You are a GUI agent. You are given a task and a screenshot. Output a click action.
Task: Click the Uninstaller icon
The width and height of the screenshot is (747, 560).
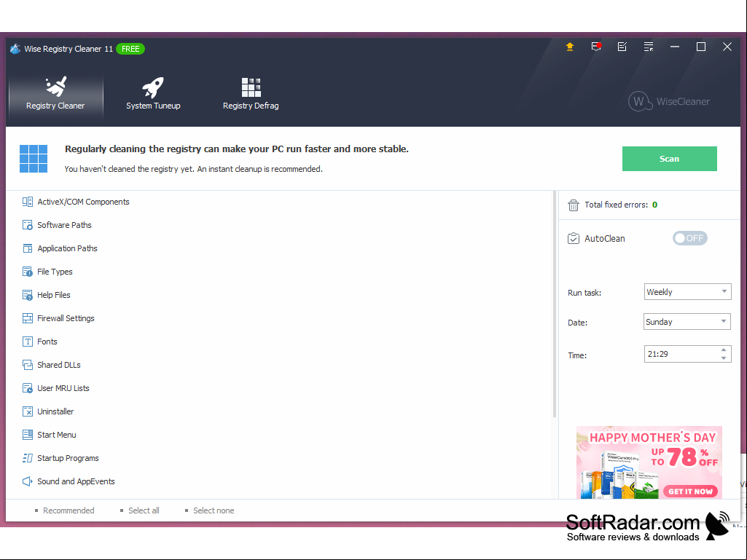click(28, 412)
